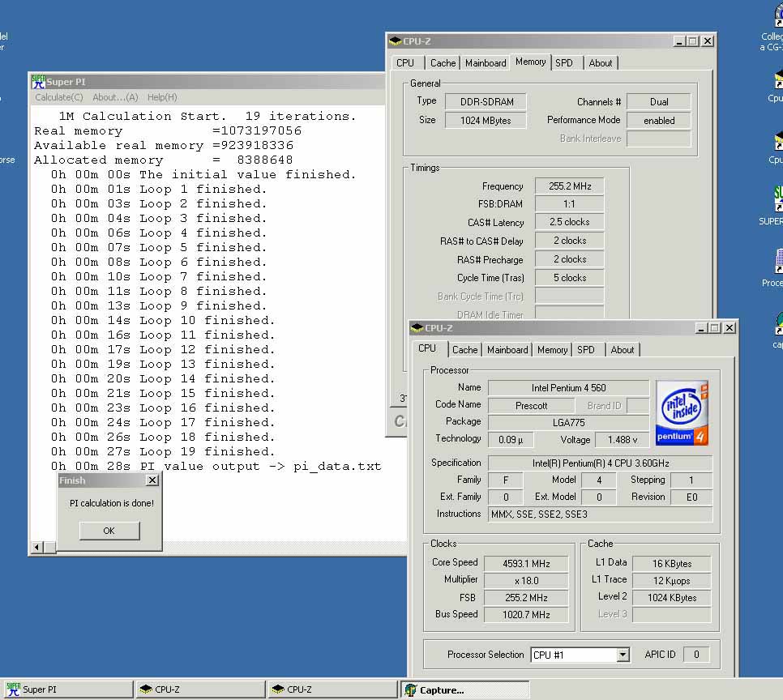
Task: Click OK in the Finish dialog
Action: pyautogui.click(x=109, y=531)
